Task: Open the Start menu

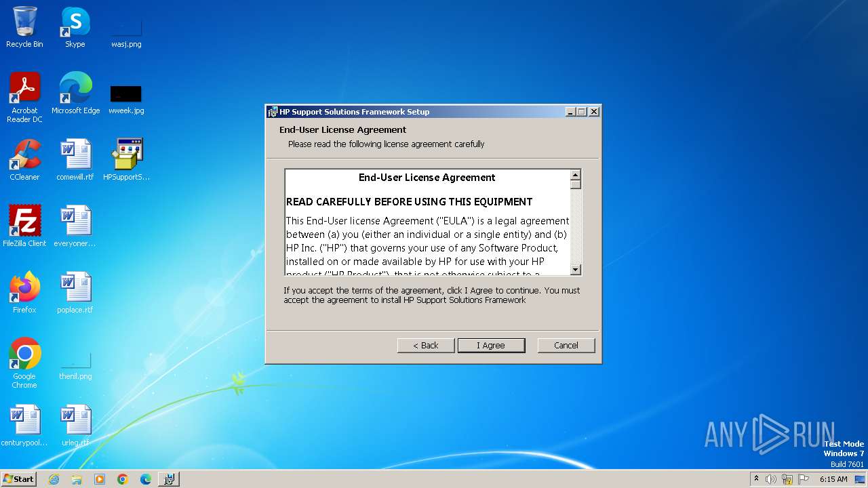Action: point(18,479)
